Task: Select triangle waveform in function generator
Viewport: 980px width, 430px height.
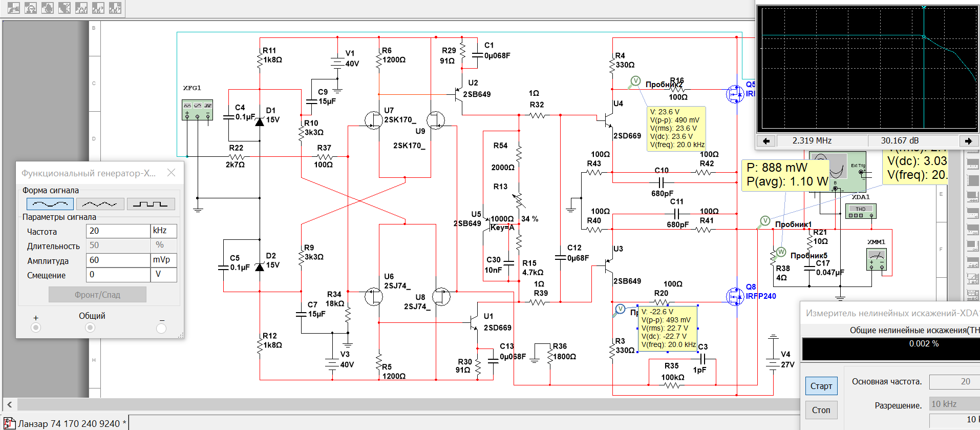Action: click(100, 204)
